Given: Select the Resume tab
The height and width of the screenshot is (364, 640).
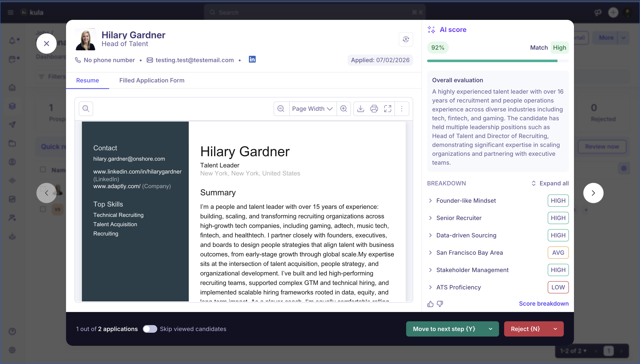Looking at the screenshot, I should [87, 80].
